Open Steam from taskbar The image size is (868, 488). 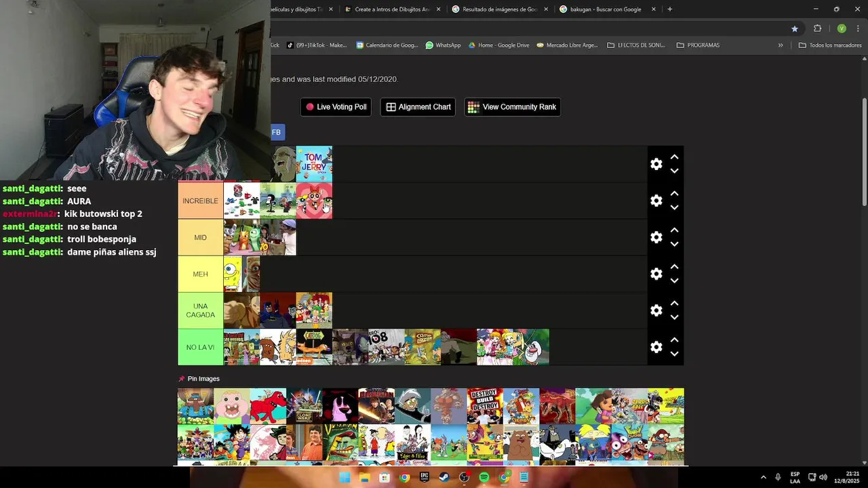tap(444, 477)
